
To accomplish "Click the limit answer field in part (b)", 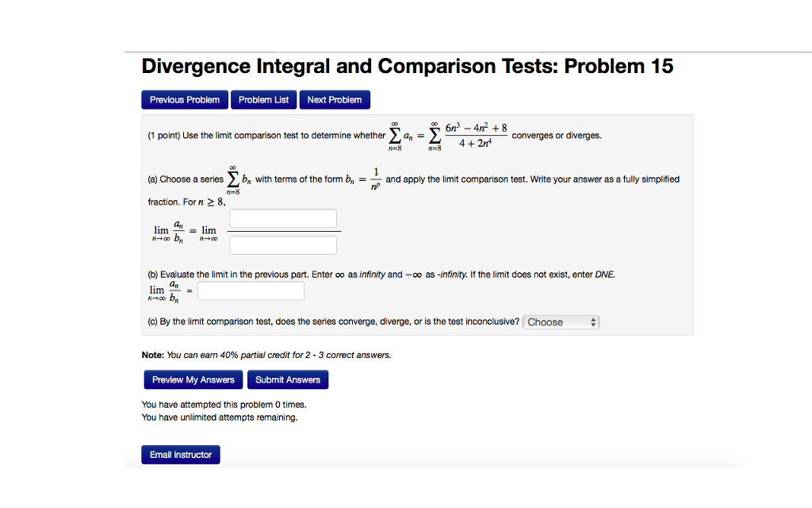I will click(251, 291).
